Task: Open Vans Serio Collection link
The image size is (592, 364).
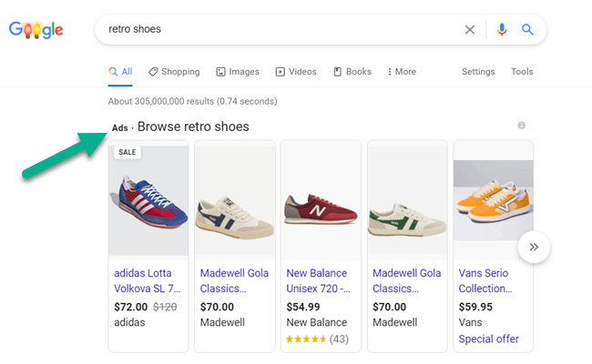Action: tap(485, 280)
